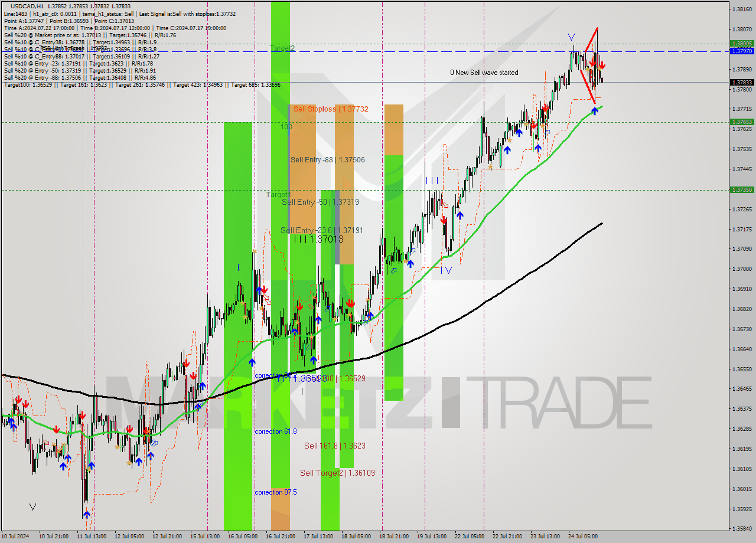This screenshot has width=756, height=543.
Task: Click the '16 Jul 05:00' time label
Action: [243, 537]
